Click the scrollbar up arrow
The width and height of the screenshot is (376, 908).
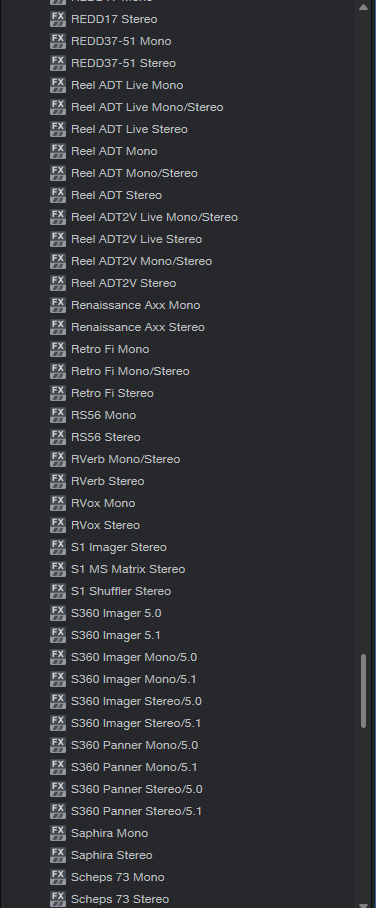[363, 8]
